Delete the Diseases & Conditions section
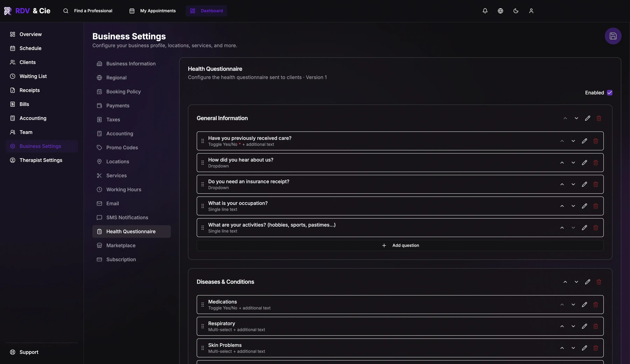The height and width of the screenshot is (364, 630). 598,282
